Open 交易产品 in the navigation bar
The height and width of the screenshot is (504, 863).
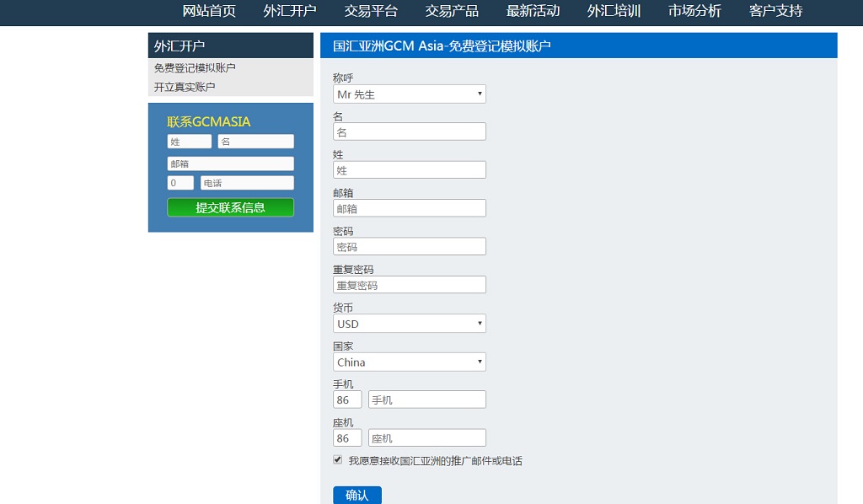click(452, 11)
